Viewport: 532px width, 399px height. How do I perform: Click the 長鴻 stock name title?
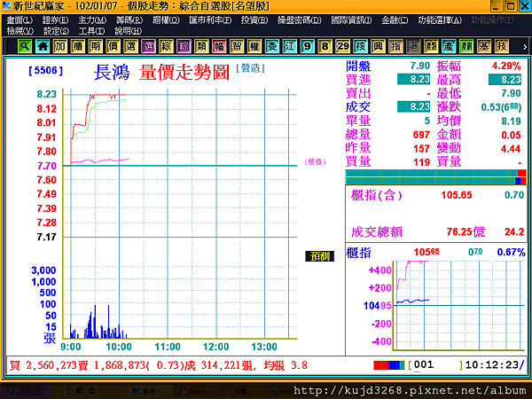pos(112,73)
